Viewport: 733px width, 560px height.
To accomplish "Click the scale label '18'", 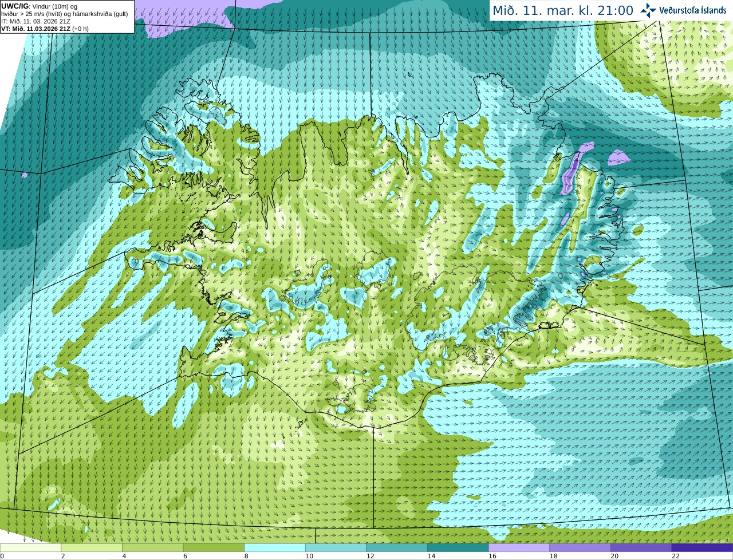I will click(554, 556).
